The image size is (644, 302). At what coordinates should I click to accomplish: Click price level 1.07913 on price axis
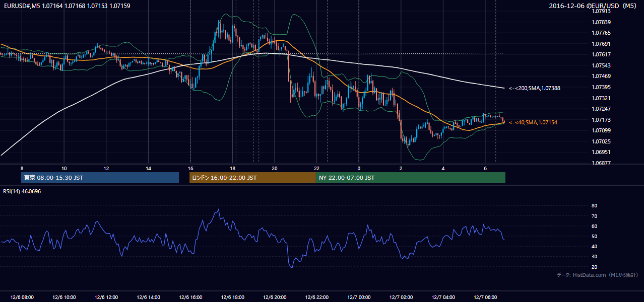coord(602,11)
